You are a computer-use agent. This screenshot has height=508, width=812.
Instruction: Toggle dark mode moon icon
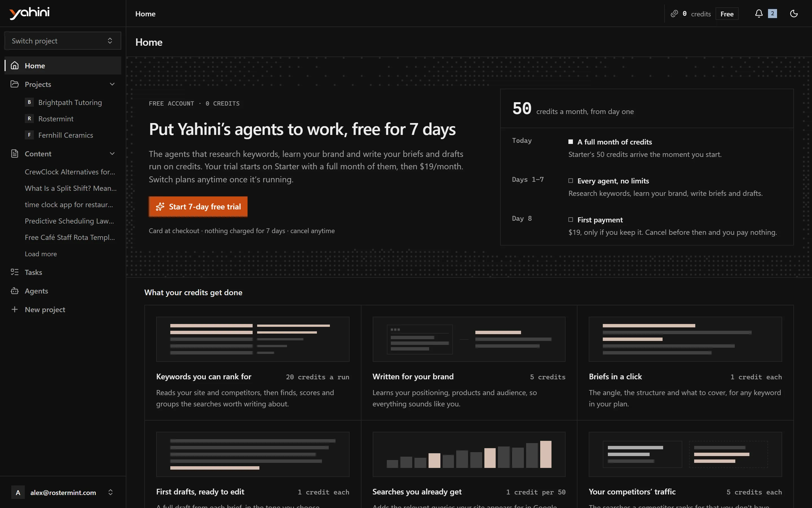[x=794, y=14]
